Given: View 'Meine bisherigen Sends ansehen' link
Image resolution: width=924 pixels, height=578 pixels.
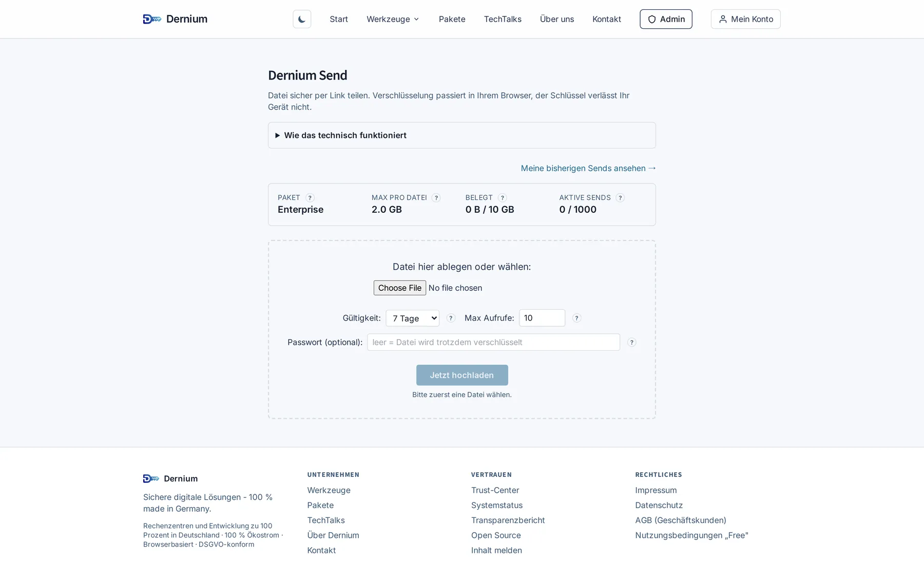Looking at the screenshot, I should [588, 168].
